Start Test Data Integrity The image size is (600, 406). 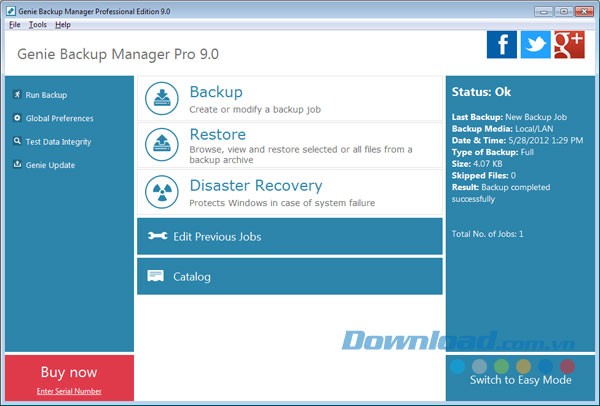pyautogui.click(x=58, y=142)
